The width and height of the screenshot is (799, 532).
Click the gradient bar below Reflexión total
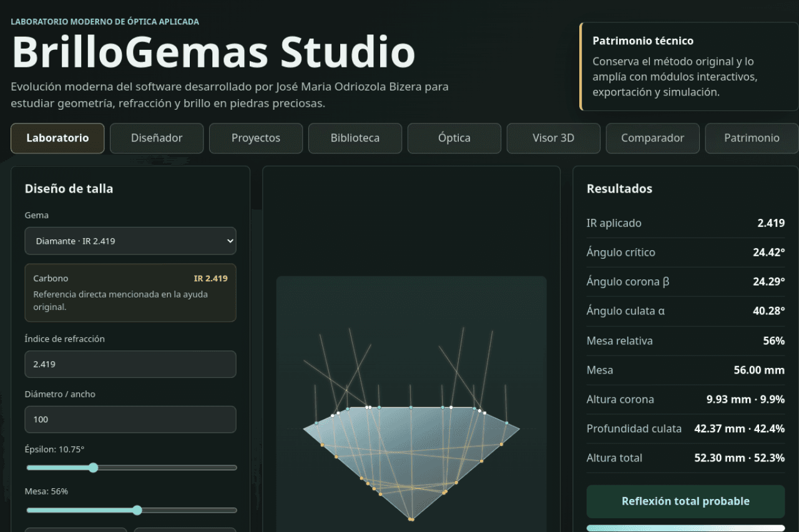685,528
